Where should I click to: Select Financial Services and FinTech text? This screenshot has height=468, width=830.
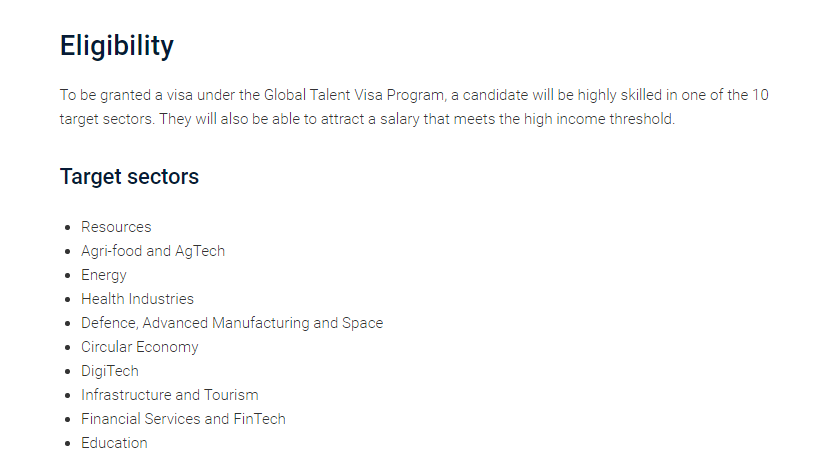(x=183, y=419)
